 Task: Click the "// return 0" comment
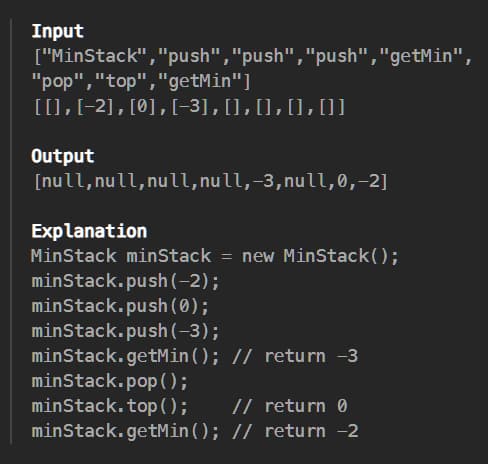[x=290, y=406]
